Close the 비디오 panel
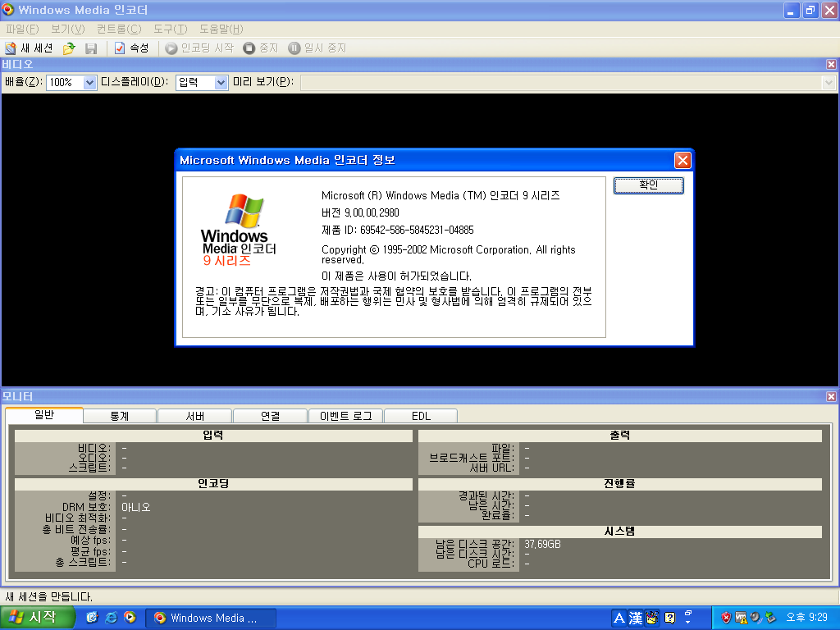The width and height of the screenshot is (840, 630). pyautogui.click(x=831, y=64)
